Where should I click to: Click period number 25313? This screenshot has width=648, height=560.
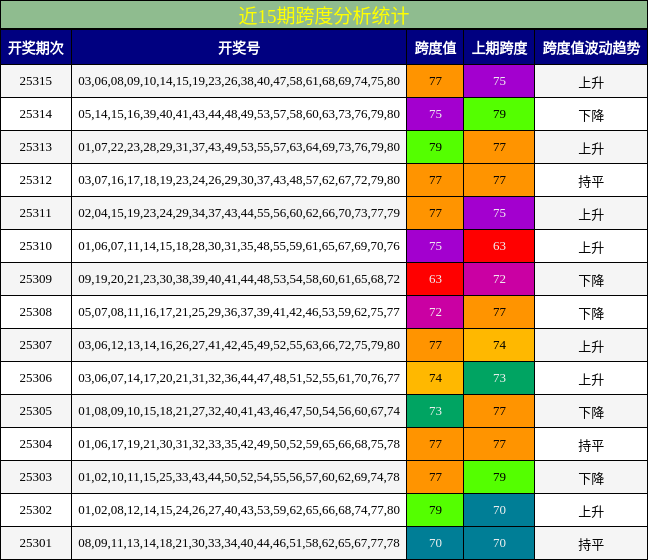(36, 147)
